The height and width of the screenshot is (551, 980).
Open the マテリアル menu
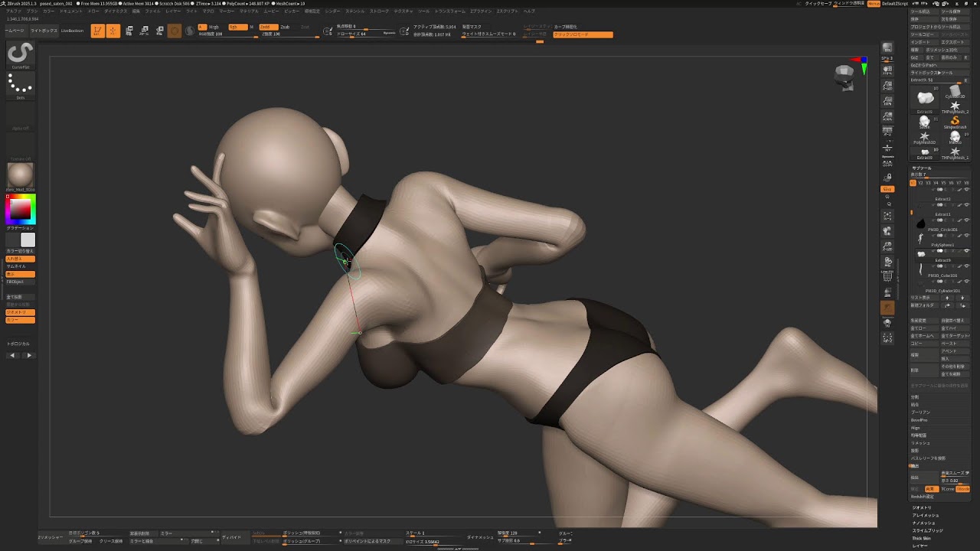(x=249, y=12)
